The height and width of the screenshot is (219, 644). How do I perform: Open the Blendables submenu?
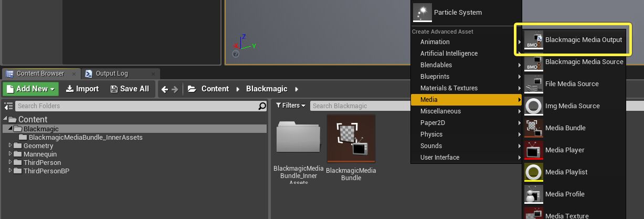466,65
